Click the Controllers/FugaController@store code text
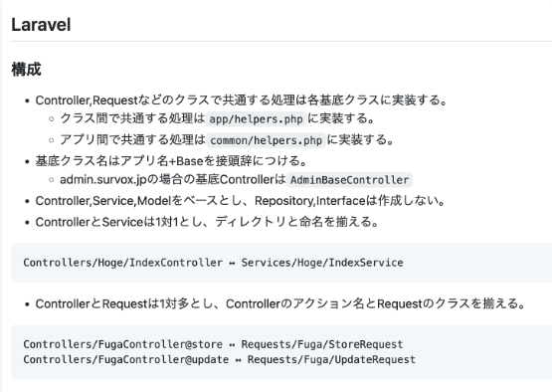The image size is (552, 392). [x=123, y=344]
